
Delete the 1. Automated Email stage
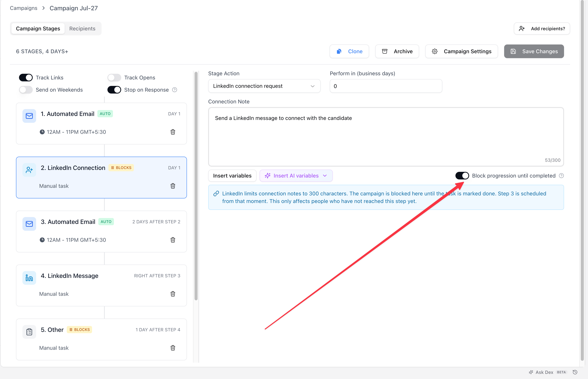[173, 132]
